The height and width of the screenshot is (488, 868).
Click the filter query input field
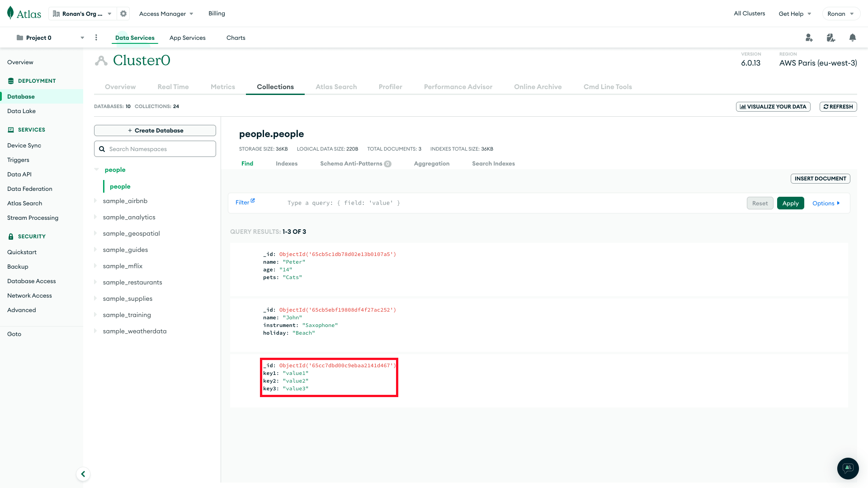click(x=513, y=203)
